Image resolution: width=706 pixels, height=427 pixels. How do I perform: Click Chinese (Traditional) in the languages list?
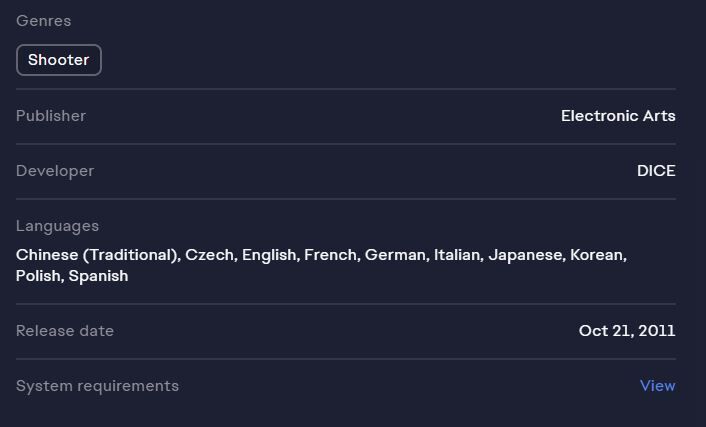click(97, 255)
